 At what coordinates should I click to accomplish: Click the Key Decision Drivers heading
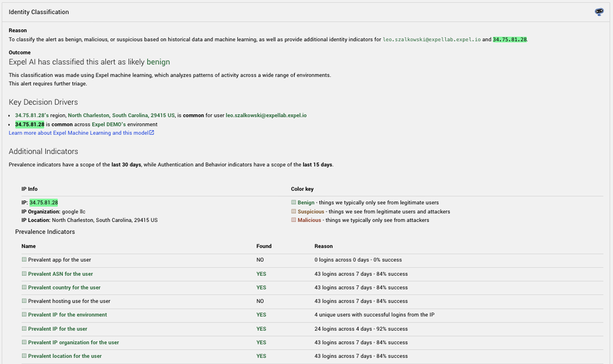pyautogui.click(x=43, y=102)
